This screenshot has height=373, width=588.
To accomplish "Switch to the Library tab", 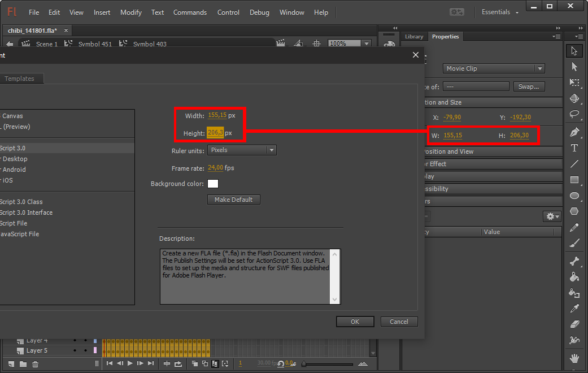I will pyautogui.click(x=413, y=37).
